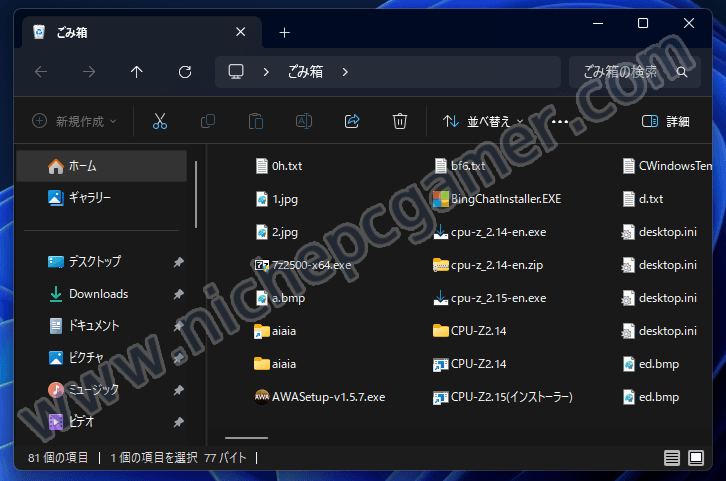Screen dimensions: 726x481
Task: Click the ごみ箱の検索 search field
Action: pyautogui.click(x=635, y=72)
